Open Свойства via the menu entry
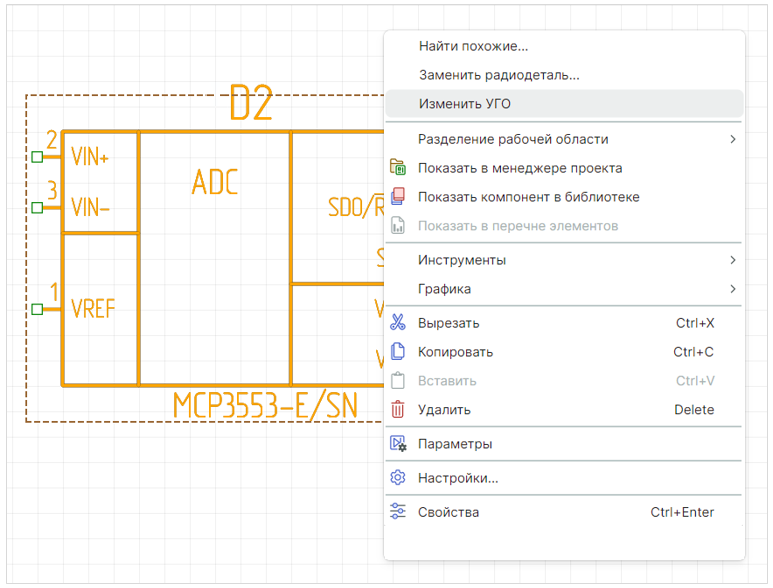The image size is (773, 588). 448,512
